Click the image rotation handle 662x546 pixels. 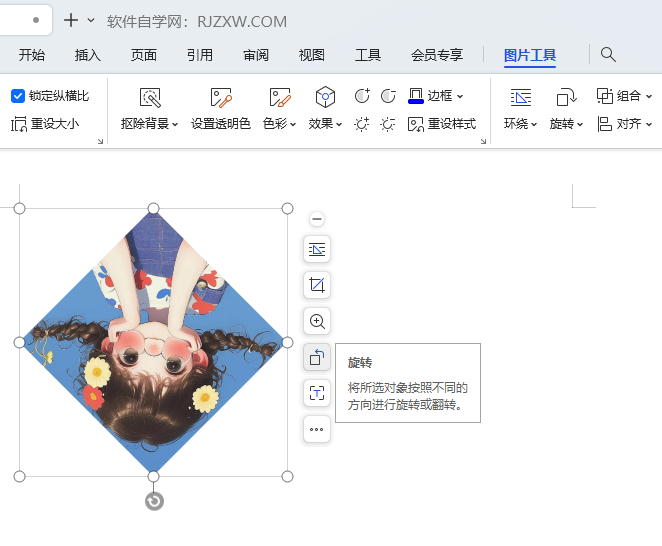click(154, 501)
